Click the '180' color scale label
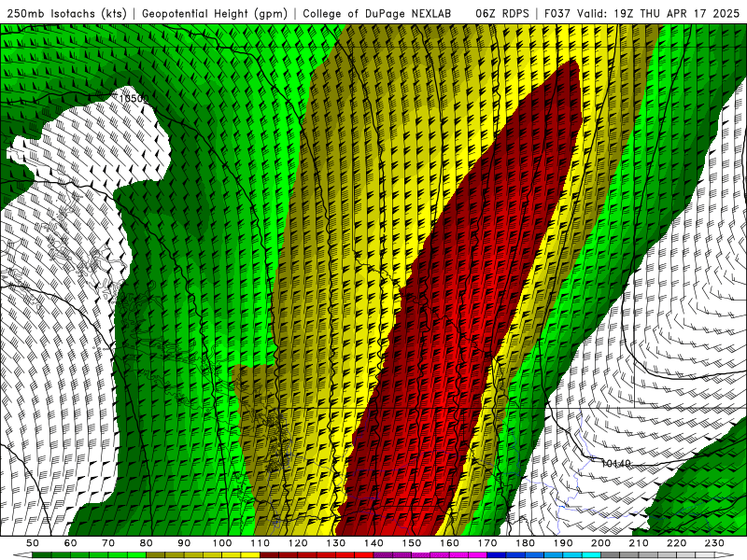 (525, 543)
